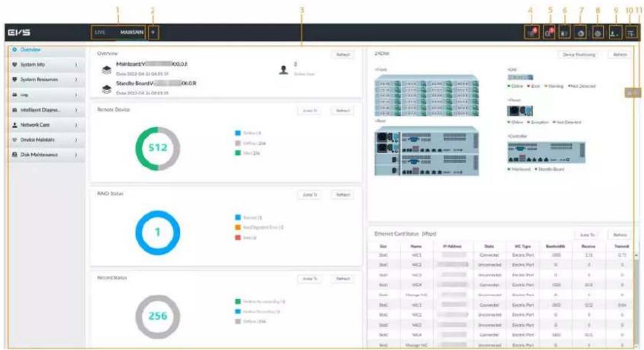
Task: Open Intelligent Diagnosis in the sidebar
Action: click(x=46, y=109)
